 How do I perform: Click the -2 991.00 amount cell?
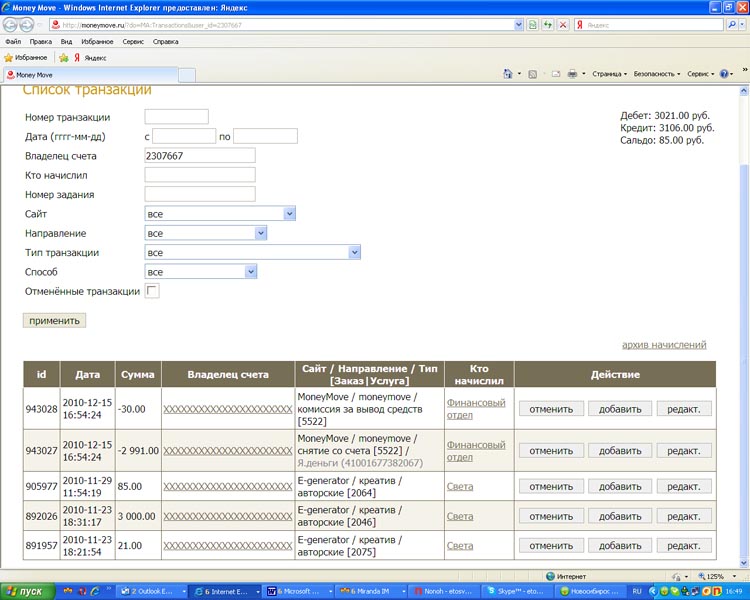138,451
